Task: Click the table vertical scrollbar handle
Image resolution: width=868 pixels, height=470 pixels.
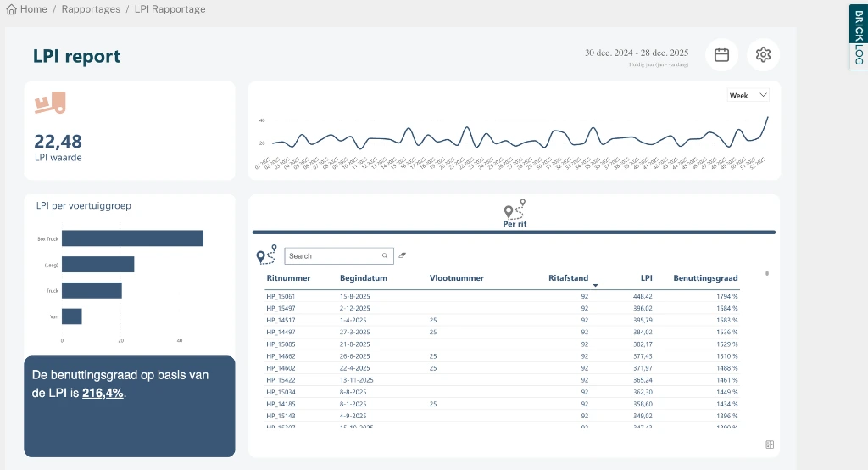Action: tap(767, 273)
